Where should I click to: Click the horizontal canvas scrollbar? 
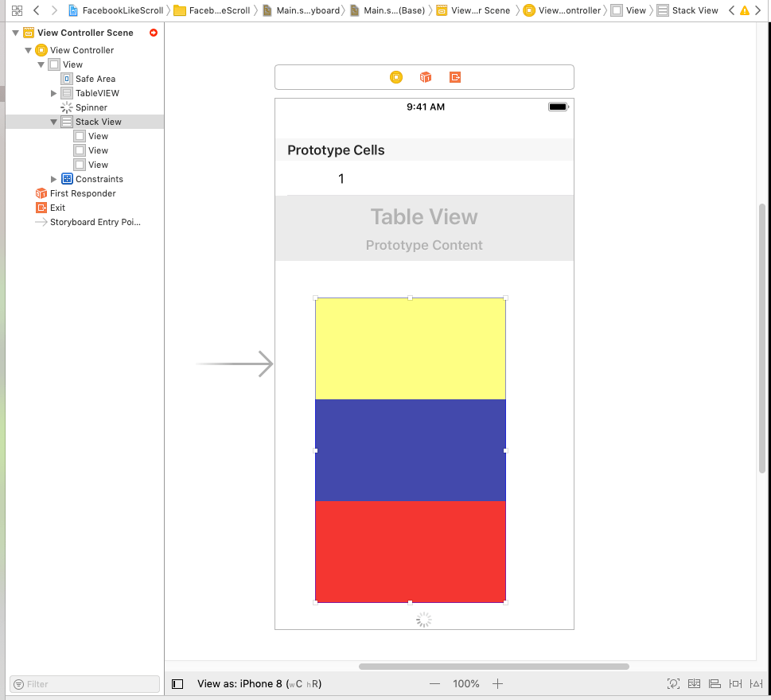(493, 667)
